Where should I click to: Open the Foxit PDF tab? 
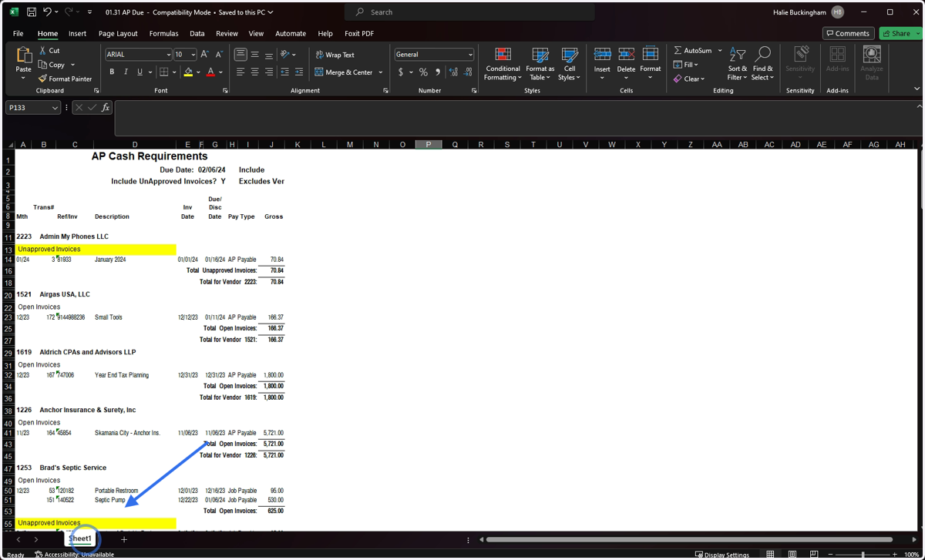coord(359,34)
